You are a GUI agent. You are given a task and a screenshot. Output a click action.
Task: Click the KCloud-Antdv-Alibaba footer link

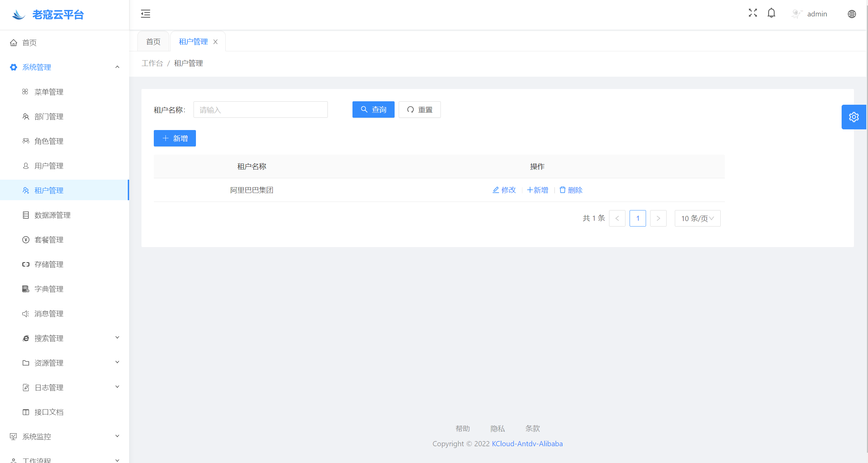(x=527, y=443)
